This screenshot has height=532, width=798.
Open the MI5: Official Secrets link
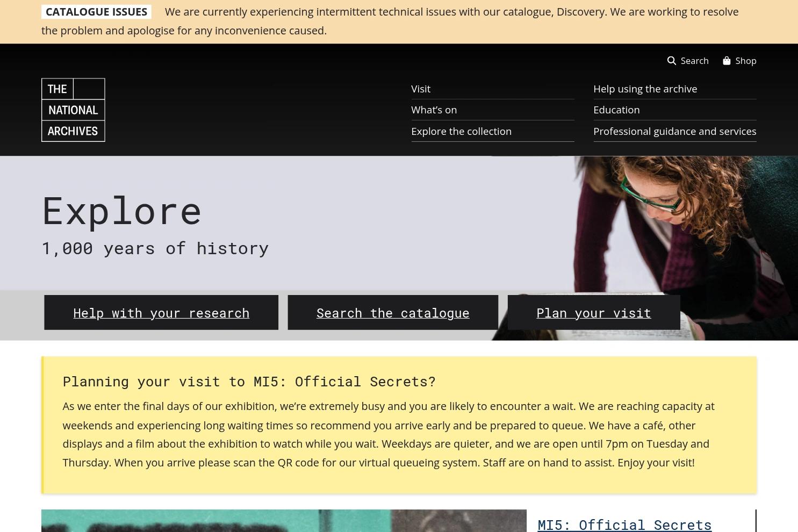tap(624, 524)
